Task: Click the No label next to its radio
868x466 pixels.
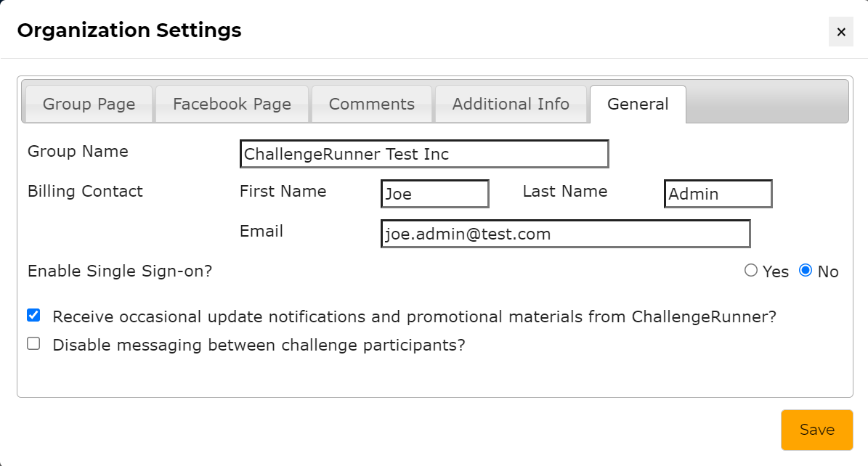Action: [829, 271]
